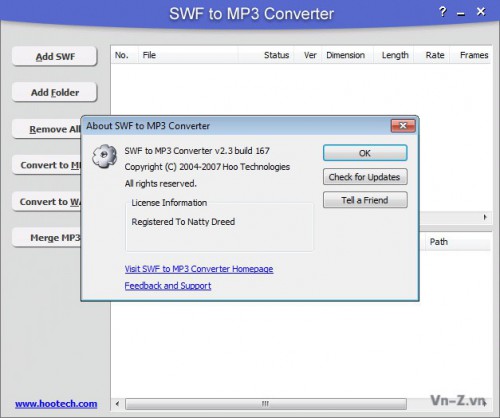
Task: Click the Rate column header
Action: pos(432,55)
